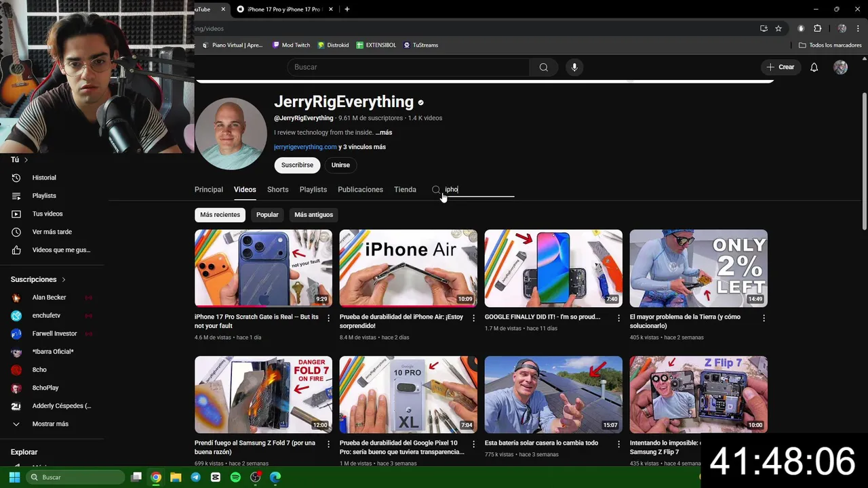Open the Pixel 10 PRO XL thumbnail
Viewport: 868px width, 488px height.
pos(408,394)
